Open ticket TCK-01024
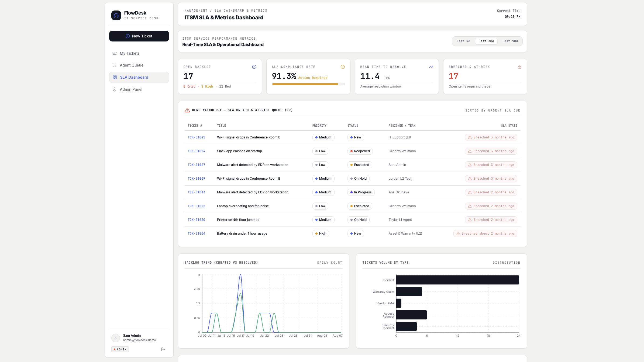Viewport: 644px width, 362px height. point(196,151)
